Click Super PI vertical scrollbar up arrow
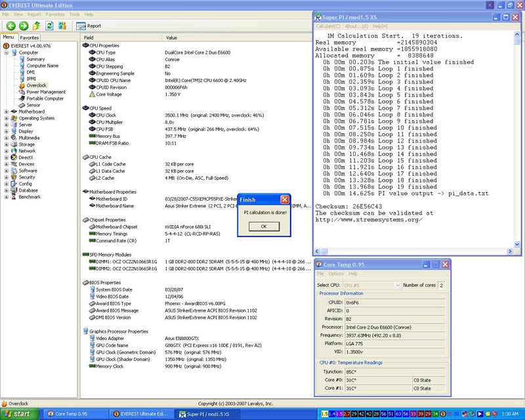This screenshot has height=420, width=525. pos(516,34)
